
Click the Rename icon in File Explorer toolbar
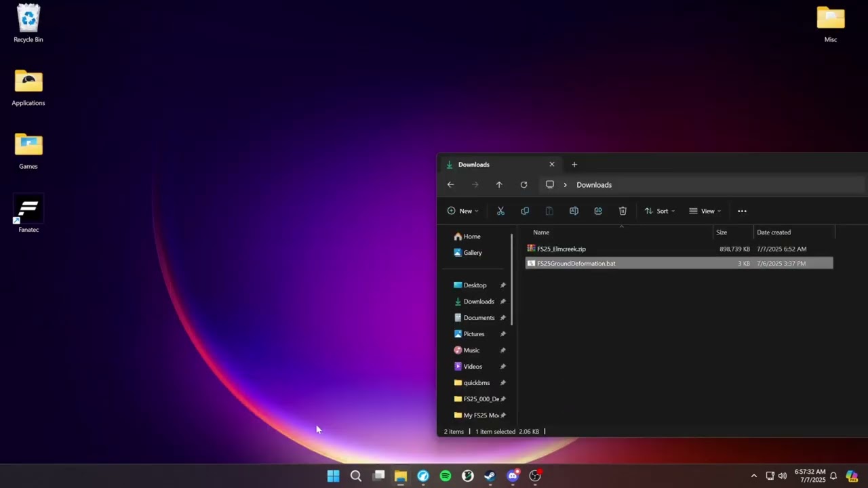574,211
